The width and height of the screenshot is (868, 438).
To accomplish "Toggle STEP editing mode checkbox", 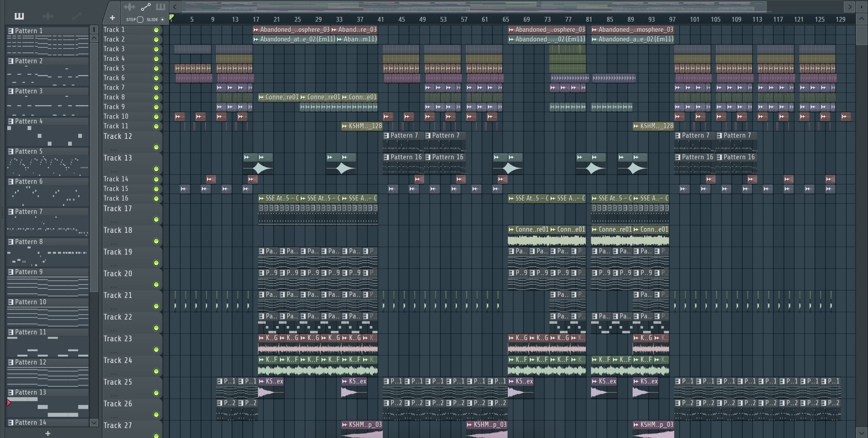I will point(140,20).
